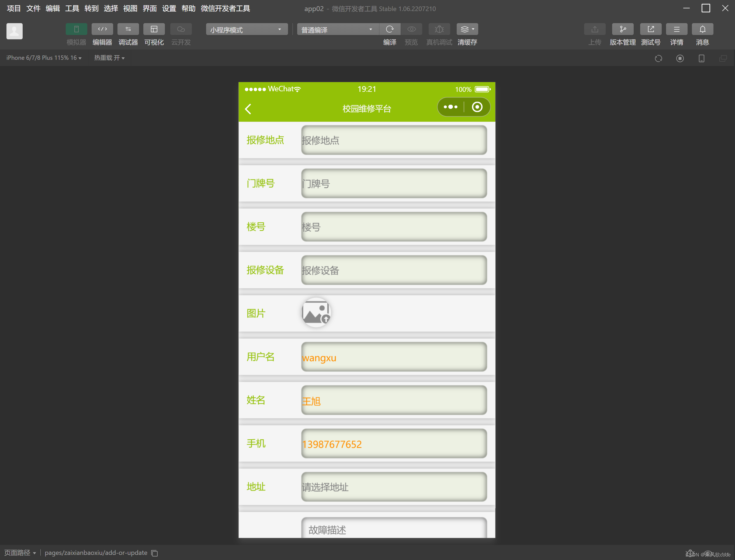Screen dimensions: 735x560
Task: Toggle the editor (编辑器) panel
Action: pyautogui.click(x=102, y=29)
